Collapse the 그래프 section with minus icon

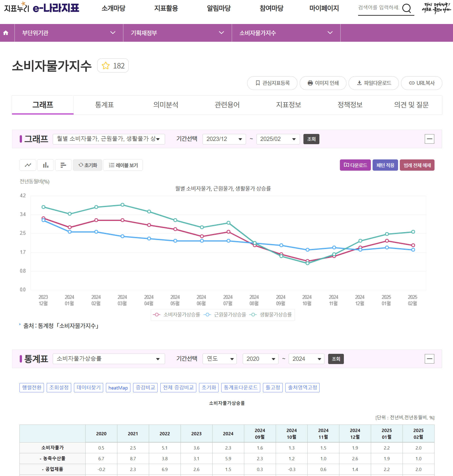(429, 139)
